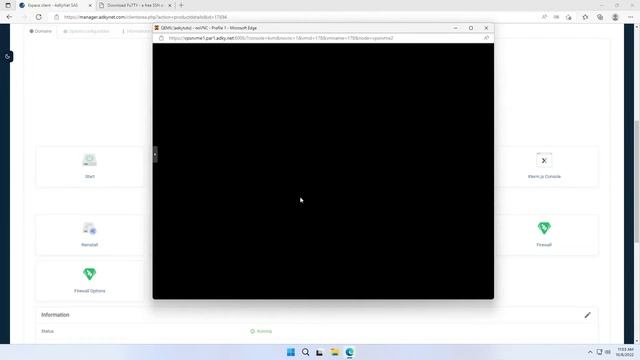Open the taskbar clock and date
The width and height of the screenshot is (640, 360).
pyautogui.click(x=625, y=352)
